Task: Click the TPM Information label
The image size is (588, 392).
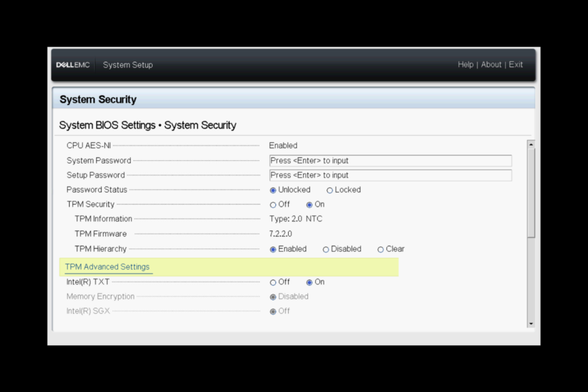Action: pos(103,219)
